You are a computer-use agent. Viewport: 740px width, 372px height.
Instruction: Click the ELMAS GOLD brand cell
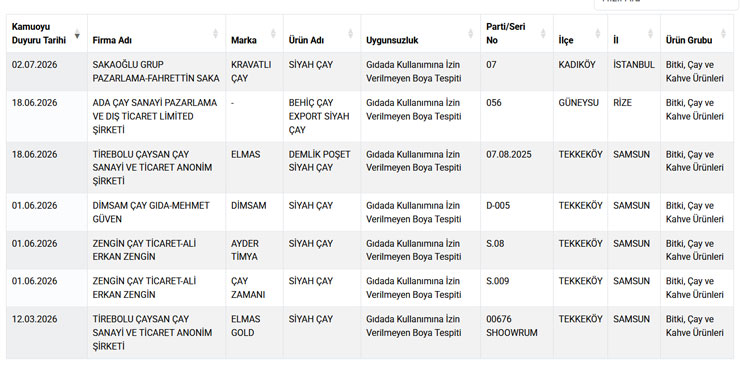click(x=254, y=333)
